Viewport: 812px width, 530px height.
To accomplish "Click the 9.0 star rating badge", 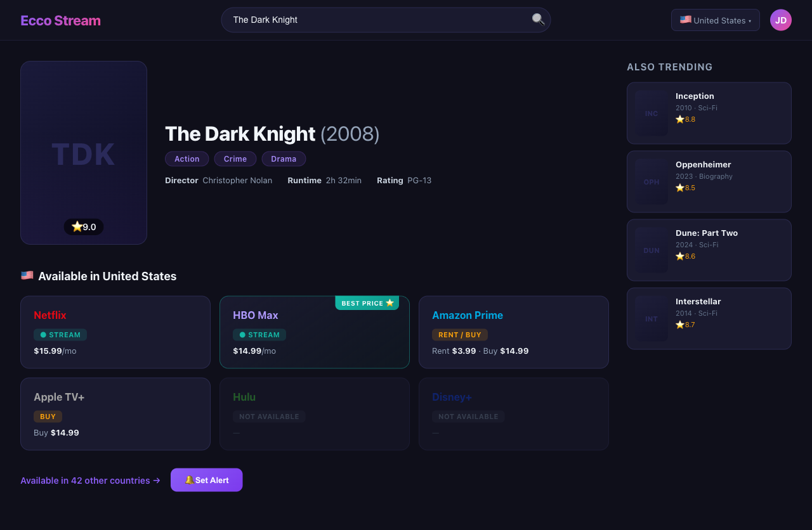I will (x=84, y=227).
